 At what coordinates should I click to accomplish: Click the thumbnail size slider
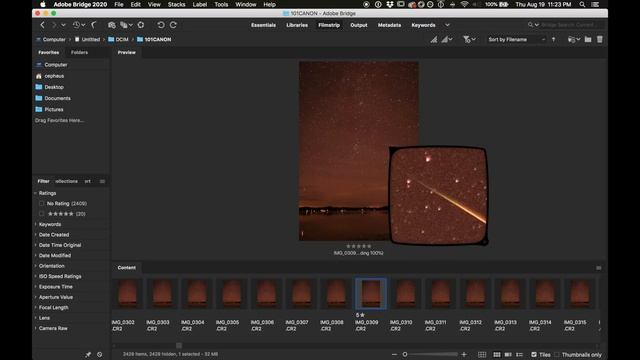pos(431,354)
